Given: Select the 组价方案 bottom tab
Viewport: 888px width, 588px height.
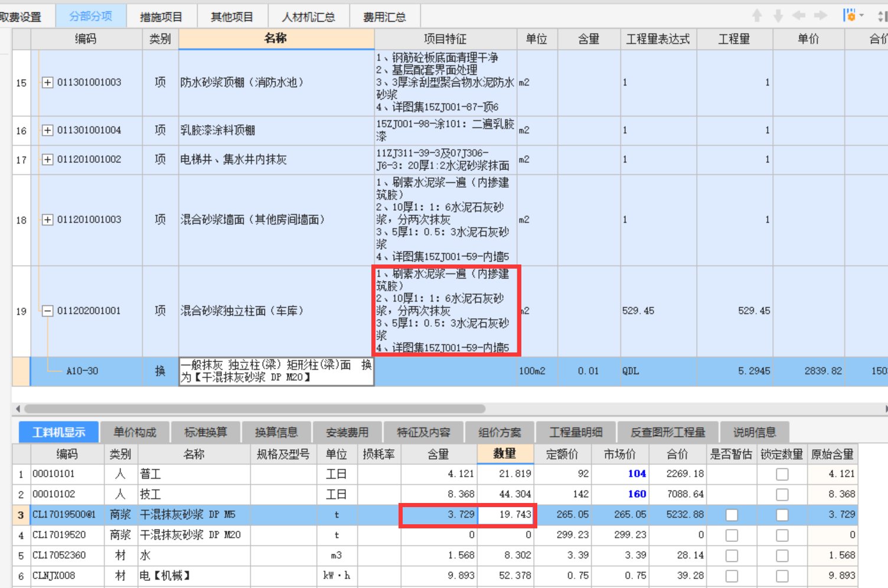Looking at the screenshot, I should tap(500, 432).
